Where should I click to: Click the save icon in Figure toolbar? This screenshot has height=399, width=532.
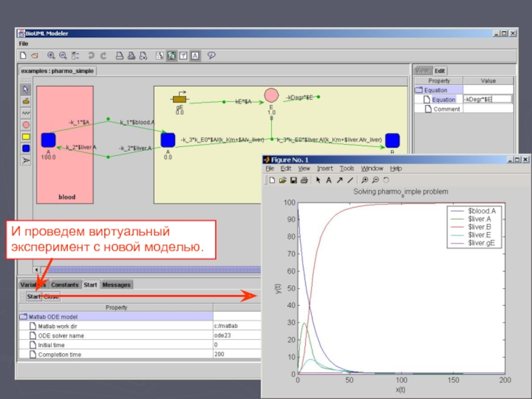tap(293, 180)
